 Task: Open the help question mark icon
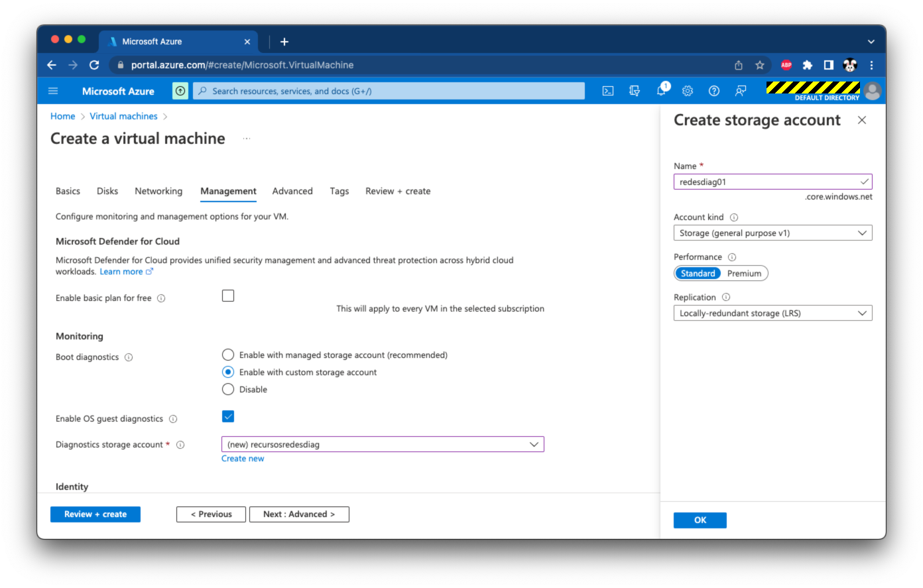pos(714,91)
